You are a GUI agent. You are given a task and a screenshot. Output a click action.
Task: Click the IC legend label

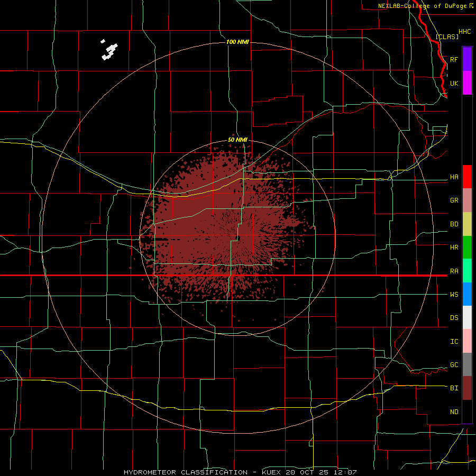coord(454,342)
